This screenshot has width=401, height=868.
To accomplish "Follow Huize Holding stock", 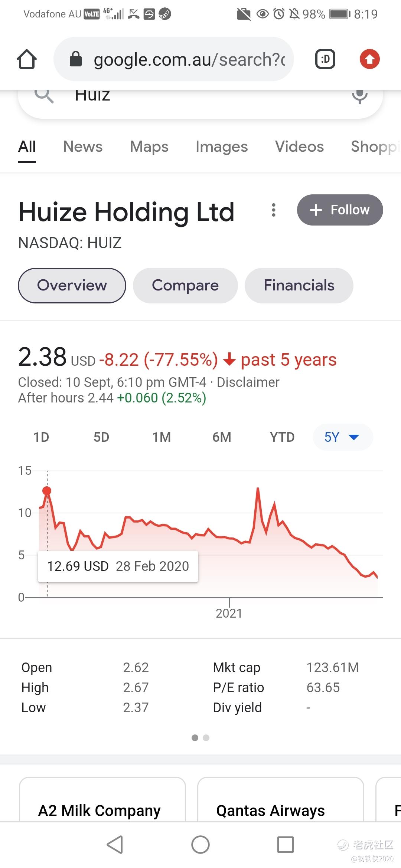I will click(x=340, y=210).
